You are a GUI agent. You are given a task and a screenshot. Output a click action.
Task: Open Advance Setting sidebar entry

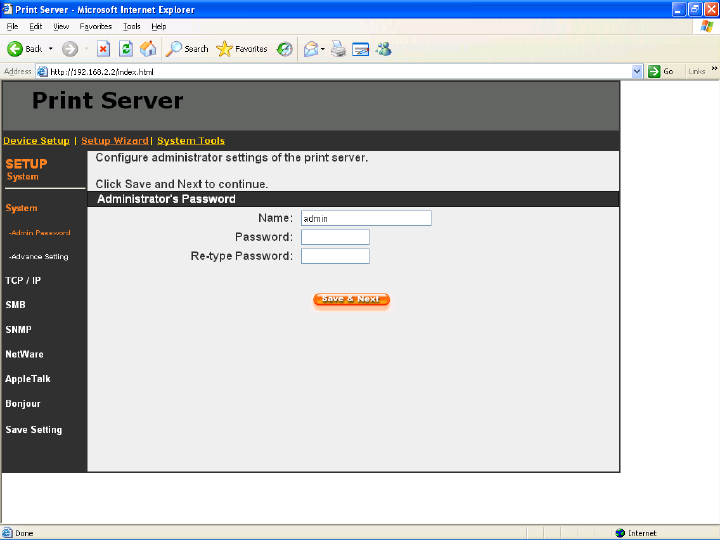(x=39, y=257)
